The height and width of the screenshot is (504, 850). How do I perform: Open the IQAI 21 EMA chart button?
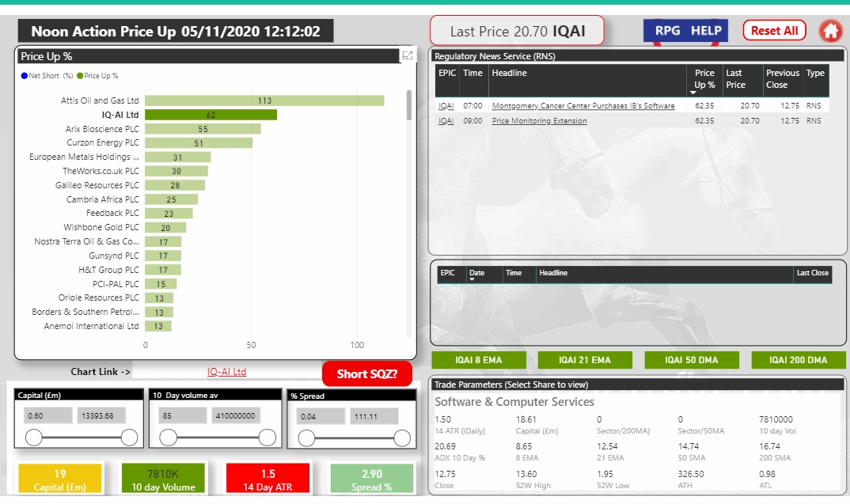click(585, 360)
